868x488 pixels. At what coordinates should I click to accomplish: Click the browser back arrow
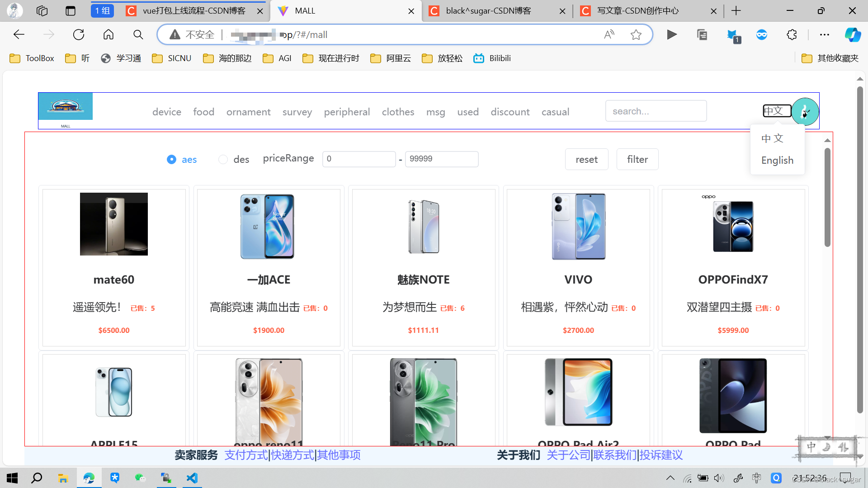pos(19,34)
